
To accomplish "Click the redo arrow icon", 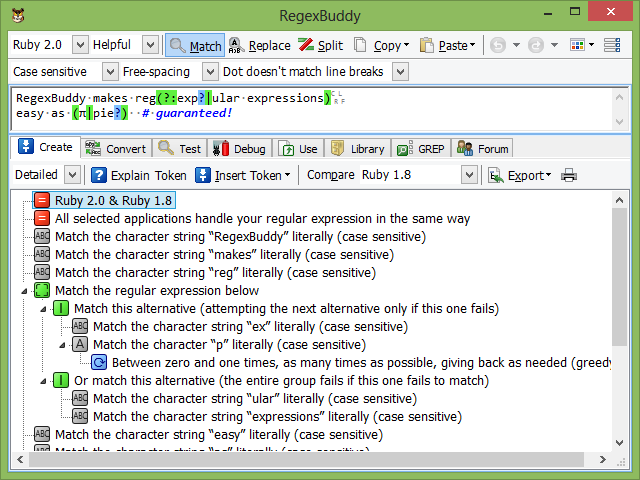I will click(x=536, y=45).
